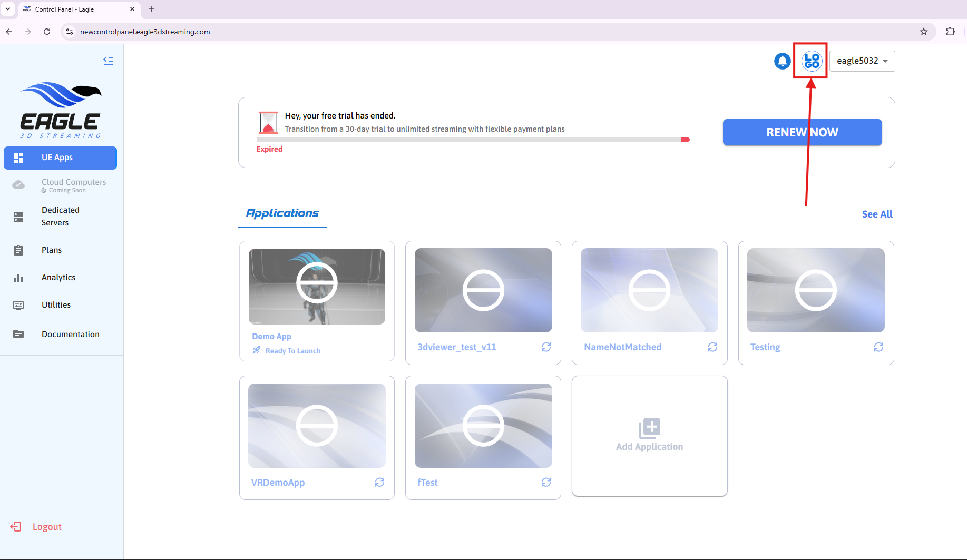Screen dimensions: 967x560
Task: Open the Demo App thumbnail
Action: click(x=317, y=286)
